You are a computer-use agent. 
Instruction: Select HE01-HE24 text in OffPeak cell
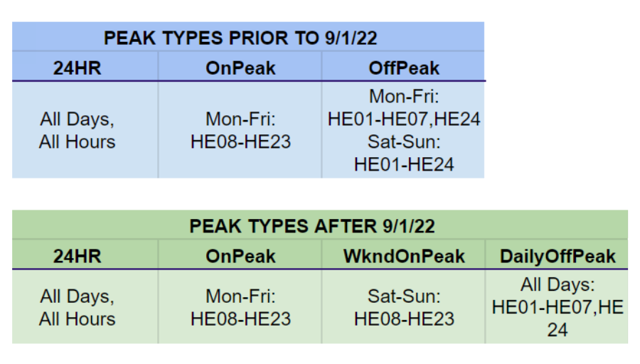pyautogui.click(x=404, y=164)
